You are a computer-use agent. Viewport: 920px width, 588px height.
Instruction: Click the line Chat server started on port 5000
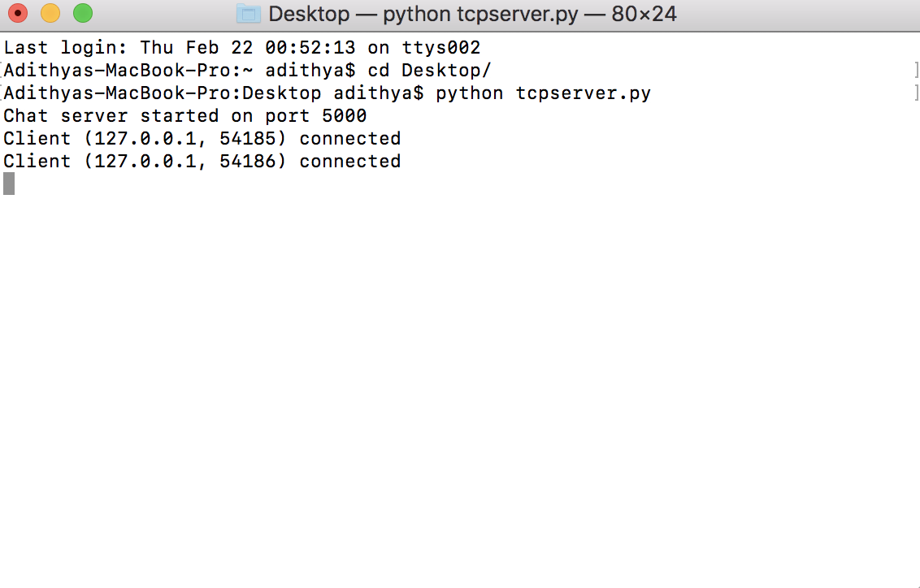[x=184, y=115]
